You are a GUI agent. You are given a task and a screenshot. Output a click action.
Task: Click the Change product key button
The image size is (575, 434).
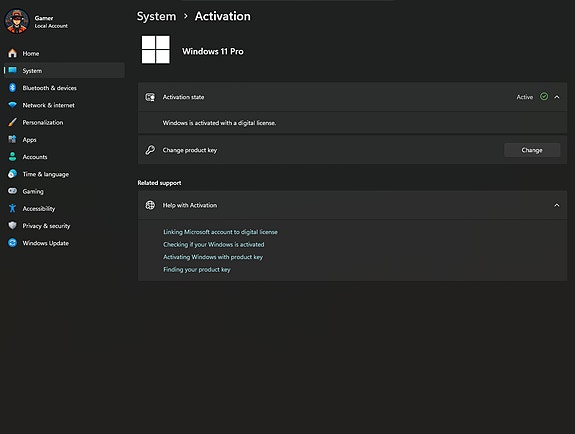click(532, 150)
